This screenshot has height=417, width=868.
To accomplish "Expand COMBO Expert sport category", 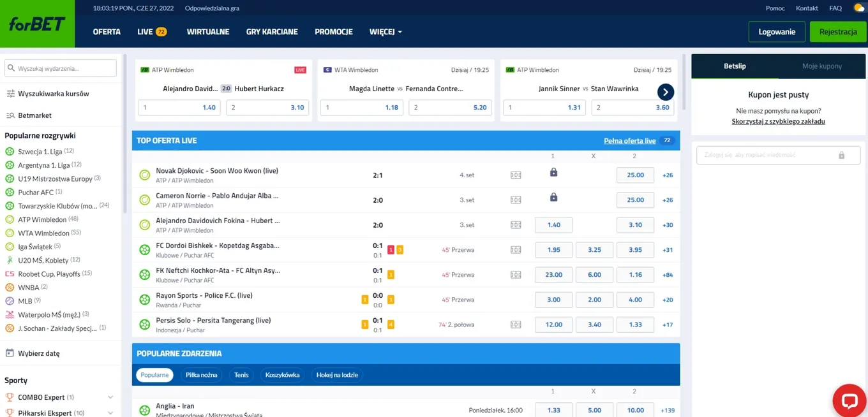I will (110, 397).
